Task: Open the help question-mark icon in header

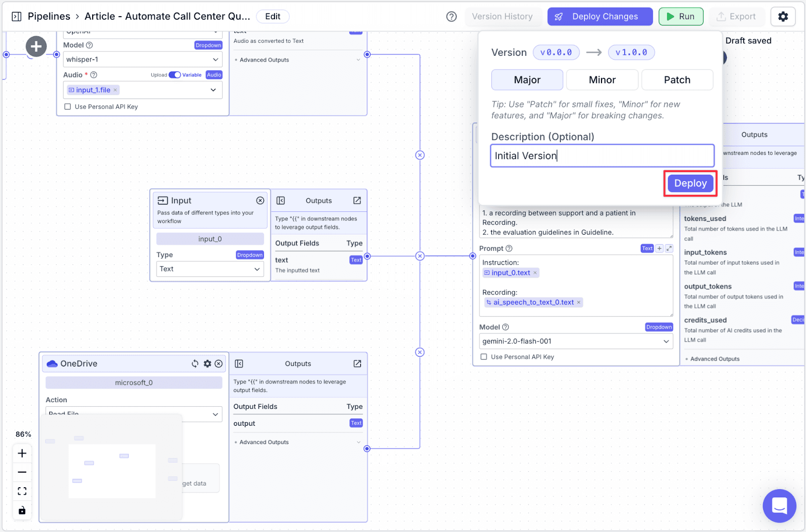Action: click(x=451, y=17)
